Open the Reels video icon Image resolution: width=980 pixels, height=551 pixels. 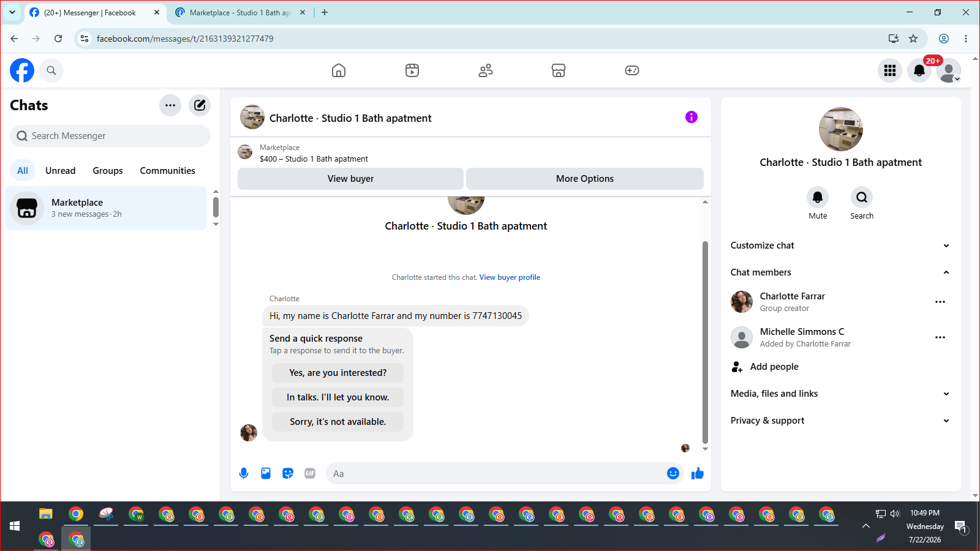pos(412,70)
